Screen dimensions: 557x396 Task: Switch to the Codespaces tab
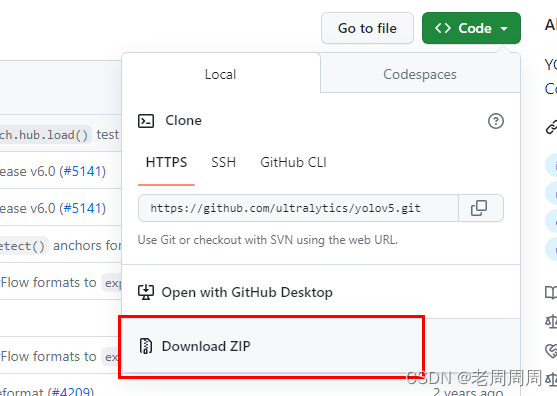(x=420, y=74)
